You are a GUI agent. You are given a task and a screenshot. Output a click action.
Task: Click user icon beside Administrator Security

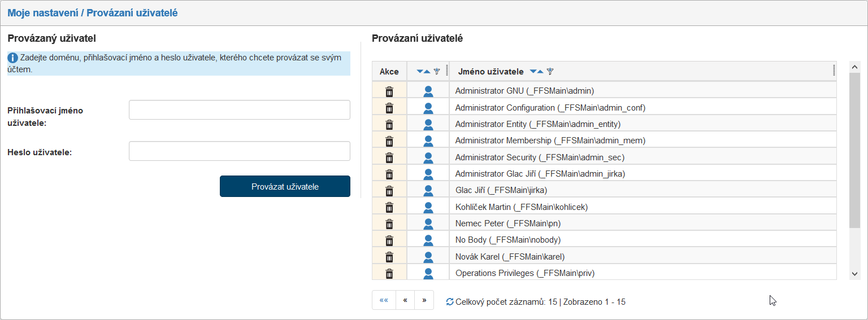[428, 158]
